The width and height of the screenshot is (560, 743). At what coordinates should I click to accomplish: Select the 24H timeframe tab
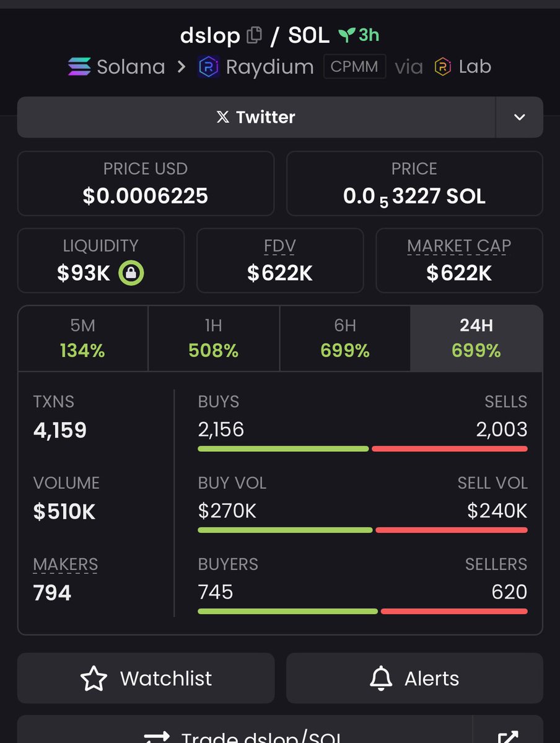coord(476,338)
